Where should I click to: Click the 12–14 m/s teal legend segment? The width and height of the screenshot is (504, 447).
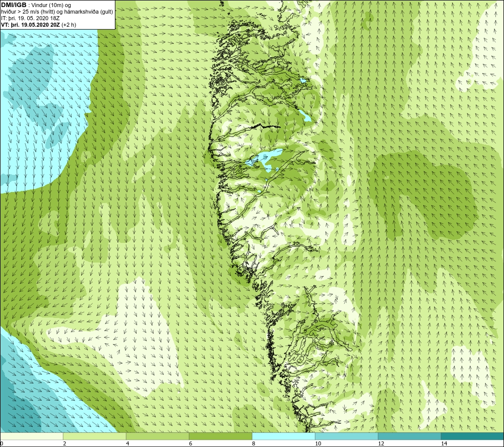coord(409,436)
